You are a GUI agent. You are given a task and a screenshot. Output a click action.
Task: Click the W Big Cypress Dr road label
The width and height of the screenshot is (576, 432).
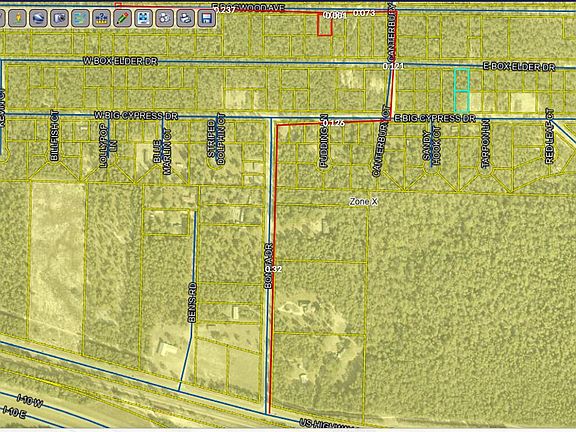(x=136, y=116)
